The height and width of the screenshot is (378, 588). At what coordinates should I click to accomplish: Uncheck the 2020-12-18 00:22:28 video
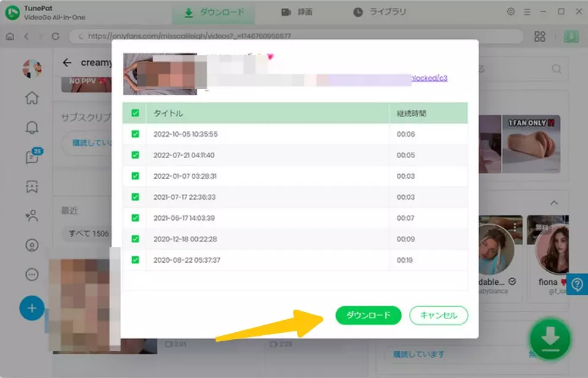click(135, 239)
